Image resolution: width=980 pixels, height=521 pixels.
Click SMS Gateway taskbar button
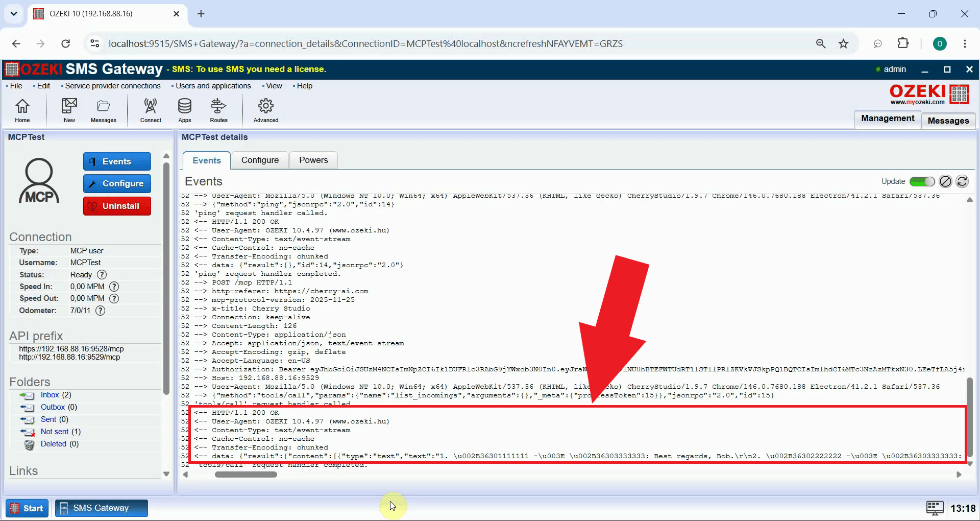click(x=101, y=508)
